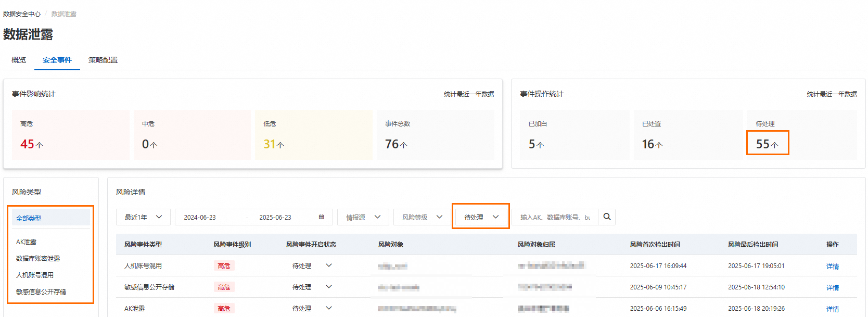
Task: Go to 数据安全中心 breadcrumb
Action: 22,14
